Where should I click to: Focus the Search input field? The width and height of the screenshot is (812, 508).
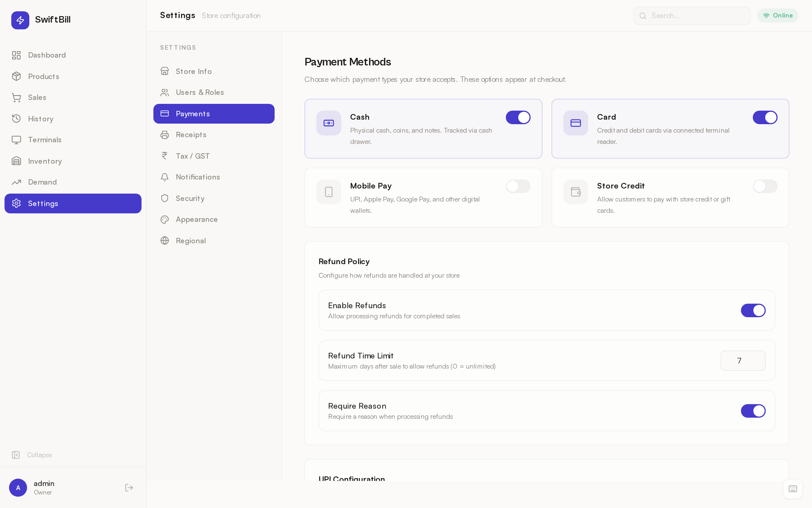point(692,16)
